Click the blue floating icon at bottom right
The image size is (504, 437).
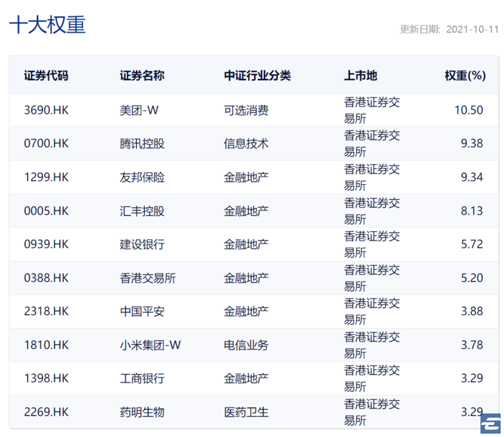tap(491, 424)
